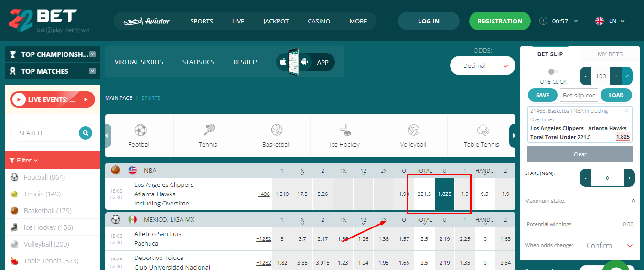Click the Mexico flag icon
The height and width of the screenshot is (270, 644).
coord(132,219)
